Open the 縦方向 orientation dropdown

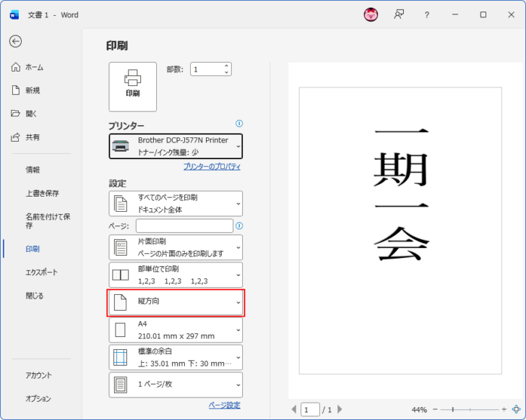coord(176,302)
